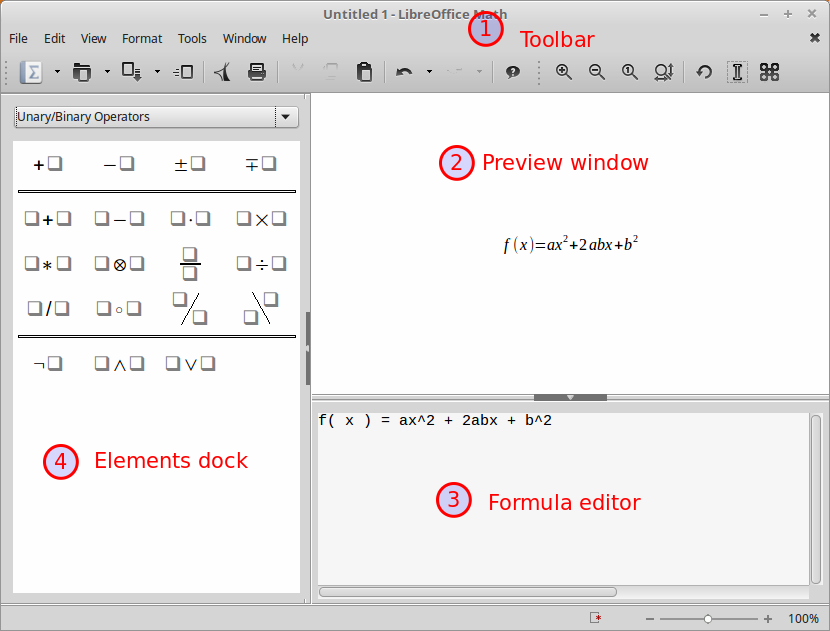Screen dimensions: 830x631
Task: Click in the formula editor text area
Action: click(x=560, y=500)
